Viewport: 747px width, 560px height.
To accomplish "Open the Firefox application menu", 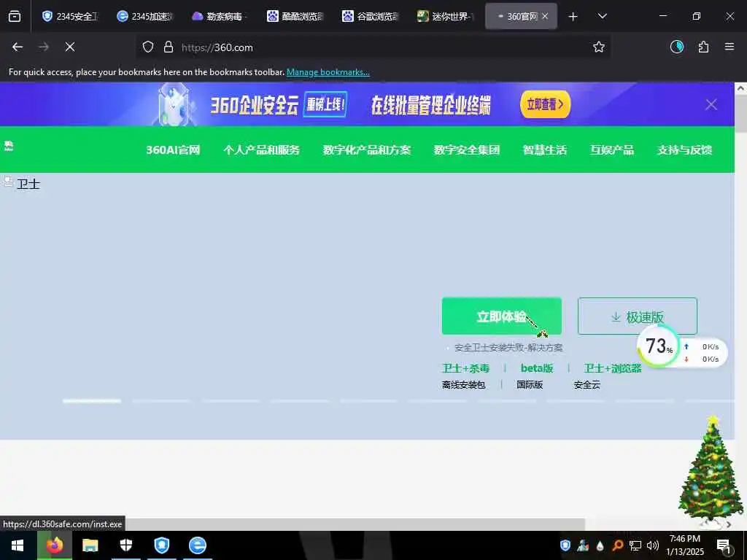I will 729,47.
